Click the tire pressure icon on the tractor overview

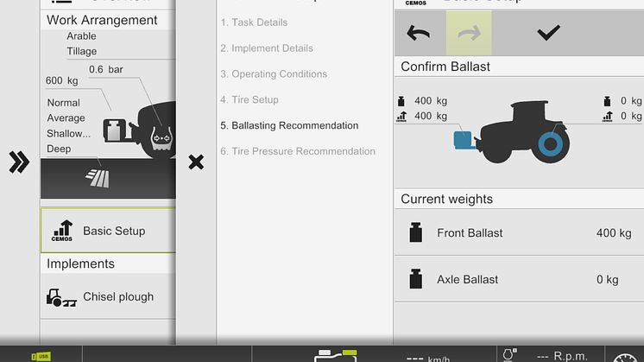click(161, 139)
